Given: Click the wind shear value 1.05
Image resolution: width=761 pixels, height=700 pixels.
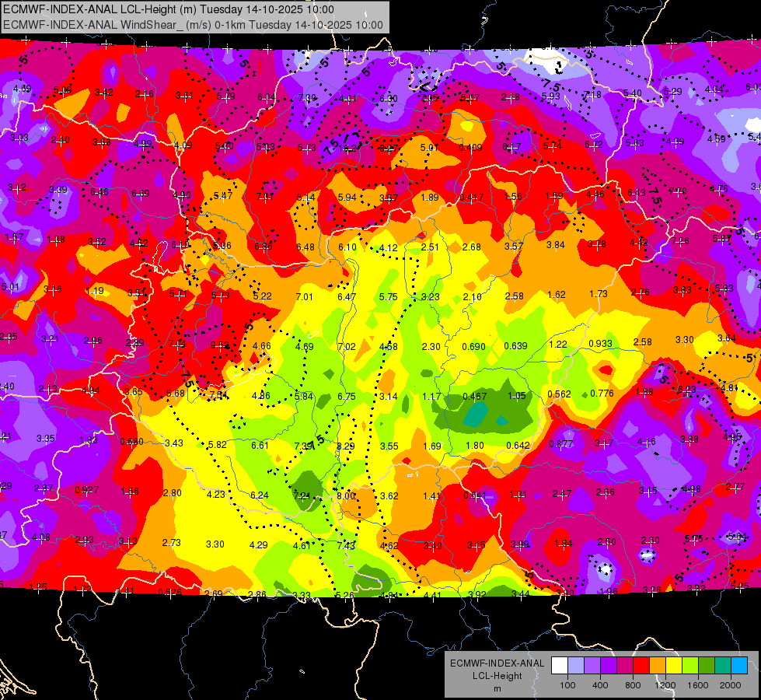Looking at the screenshot, I should (517, 395).
